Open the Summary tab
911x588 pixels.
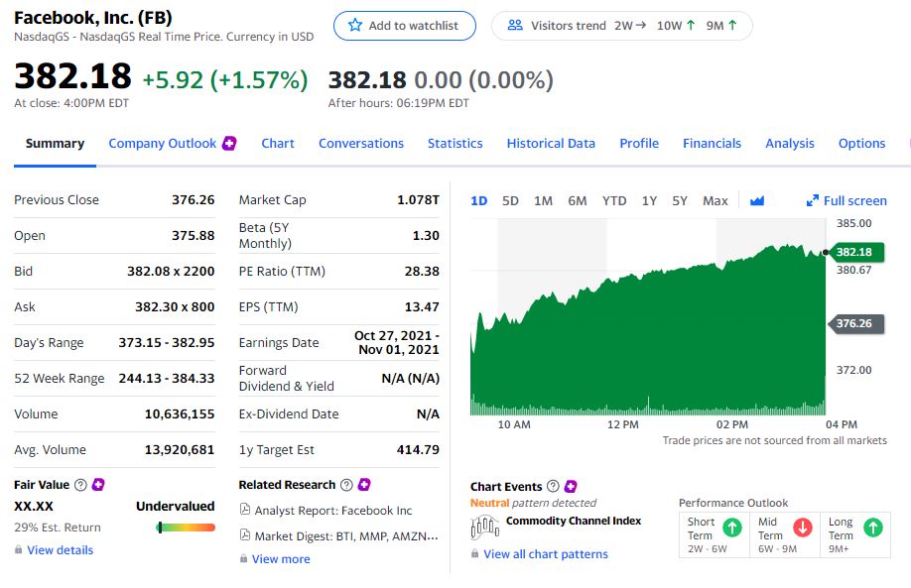coord(56,144)
